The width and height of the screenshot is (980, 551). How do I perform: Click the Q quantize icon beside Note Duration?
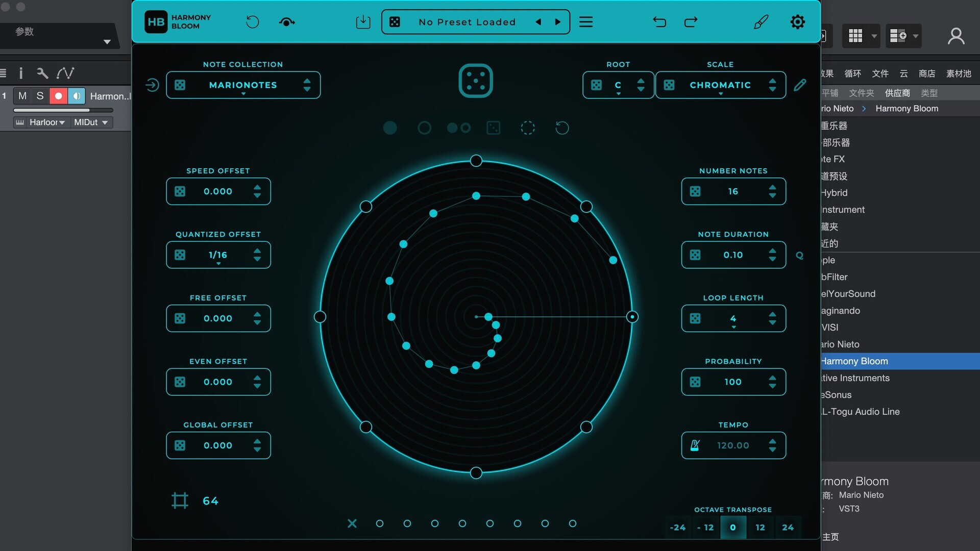click(x=800, y=256)
